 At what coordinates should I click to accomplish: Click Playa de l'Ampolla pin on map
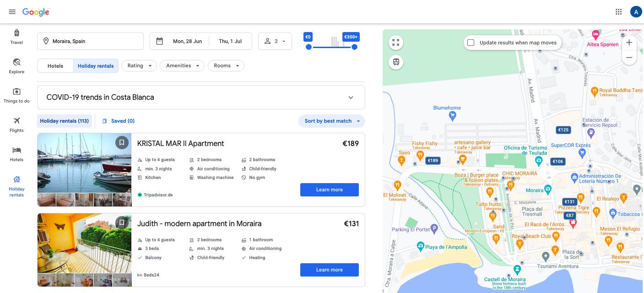[421, 247]
